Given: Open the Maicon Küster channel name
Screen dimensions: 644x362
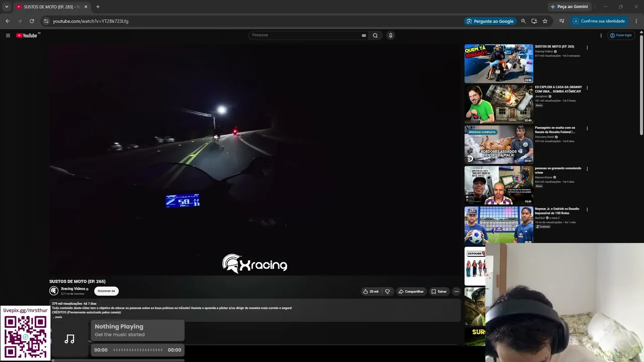Looking at the screenshot, I should coord(543,177).
